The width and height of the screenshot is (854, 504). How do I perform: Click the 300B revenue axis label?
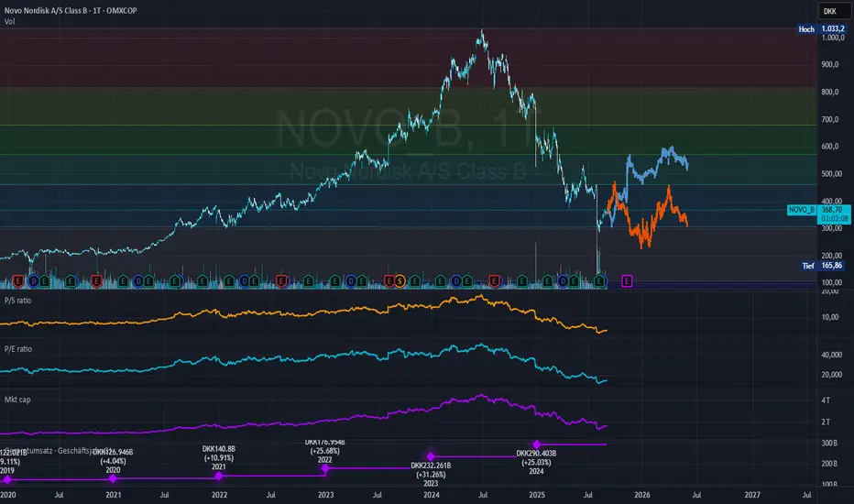pyautogui.click(x=829, y=443)
